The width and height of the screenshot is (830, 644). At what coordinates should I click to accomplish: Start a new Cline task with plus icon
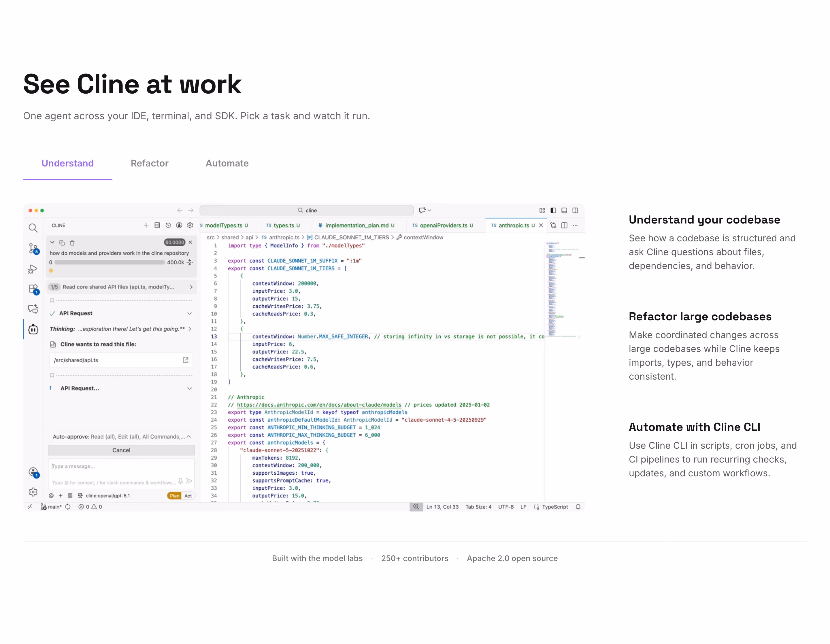tap(146, 225)
